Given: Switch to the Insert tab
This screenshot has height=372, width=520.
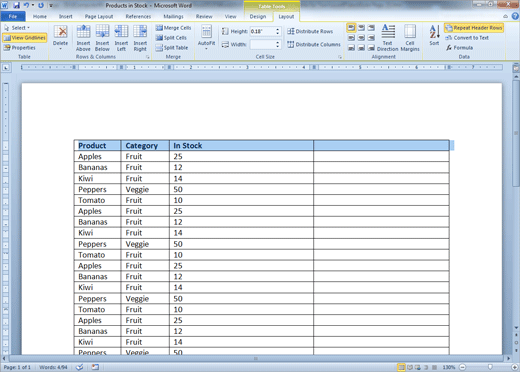Looking at the screenshot, I should (65, 16).
